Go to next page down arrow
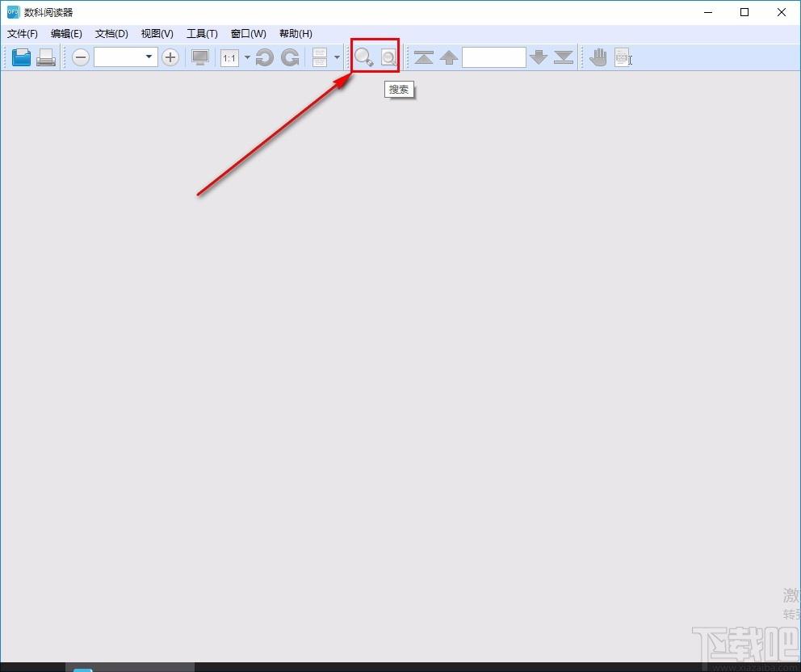801x672 pixels. pyautogui.click(x=539, y=57)
